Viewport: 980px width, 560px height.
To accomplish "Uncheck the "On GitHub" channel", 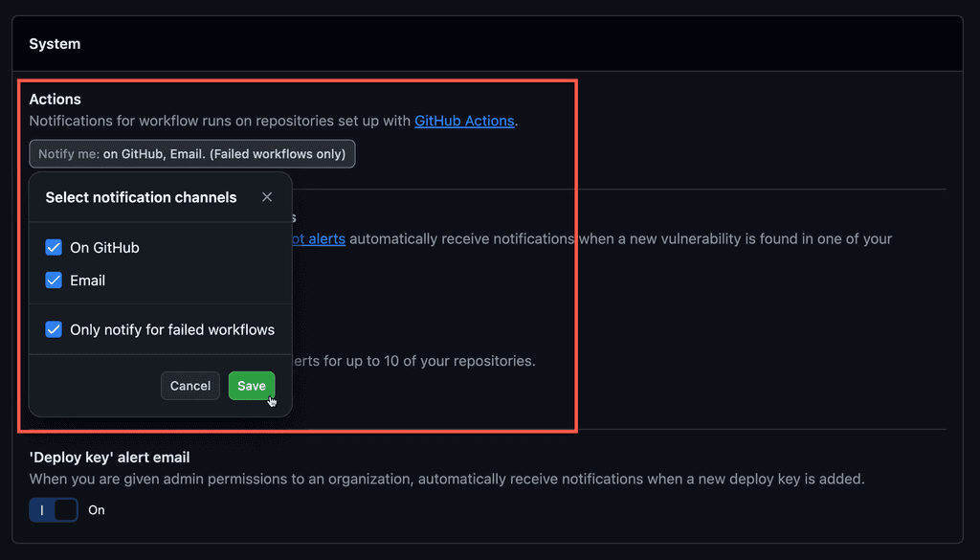I will click(55, 247).
